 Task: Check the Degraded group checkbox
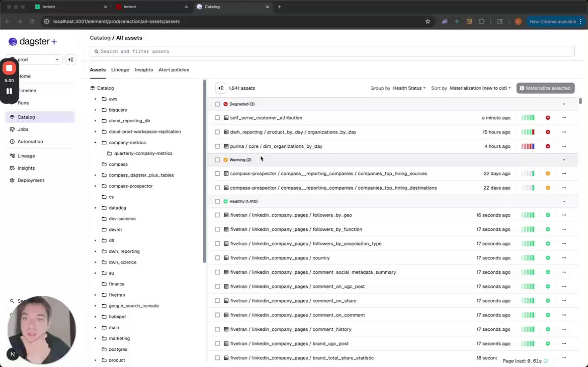pyautogui.click(x=218, y=104)
